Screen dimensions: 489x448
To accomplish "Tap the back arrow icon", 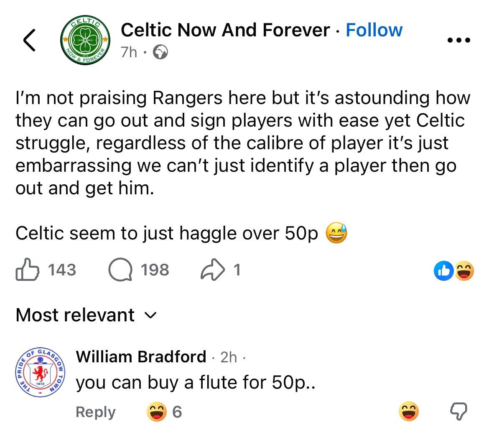I will 29,40.
